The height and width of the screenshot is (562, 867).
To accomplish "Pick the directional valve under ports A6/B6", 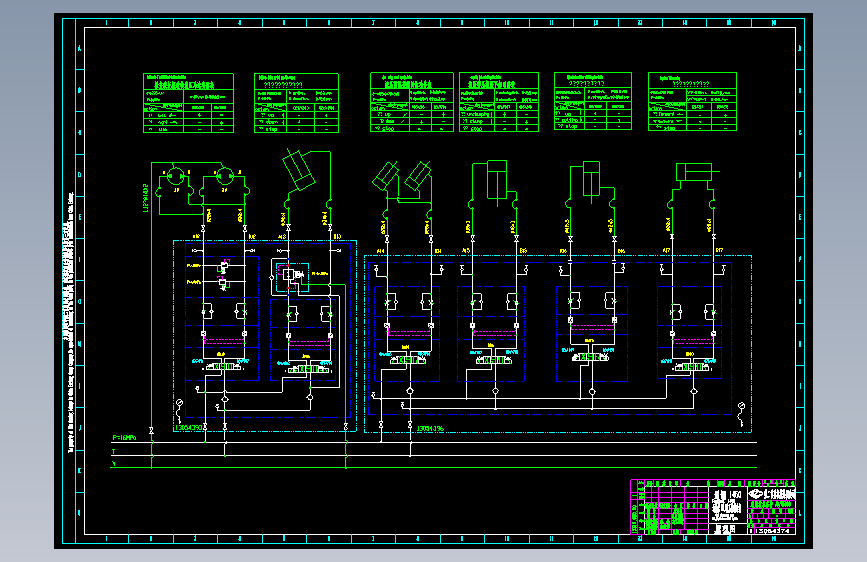I will [x=592, y=357].
